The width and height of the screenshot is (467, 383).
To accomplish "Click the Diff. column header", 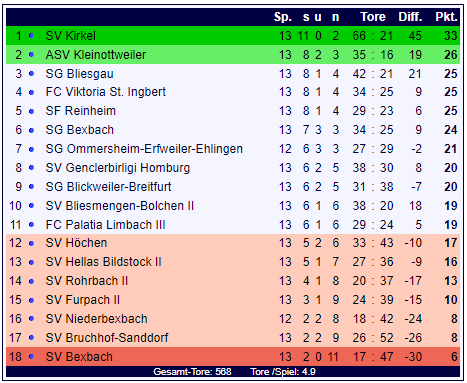I will 410,17.
